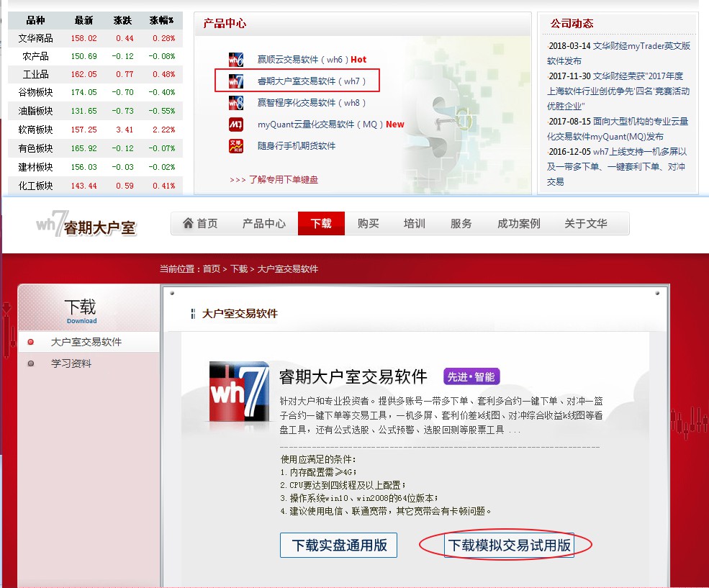Select 大户室交易软件 in the download sidebar
Viewport: 709px width, 588px height.
pos(86,342)
